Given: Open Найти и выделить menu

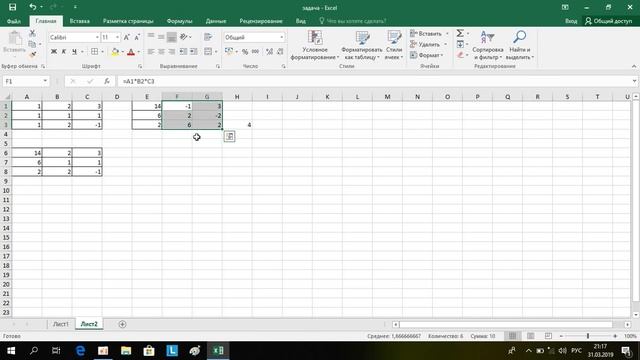Looking at the screenshot, I should [x=520, y=45].
